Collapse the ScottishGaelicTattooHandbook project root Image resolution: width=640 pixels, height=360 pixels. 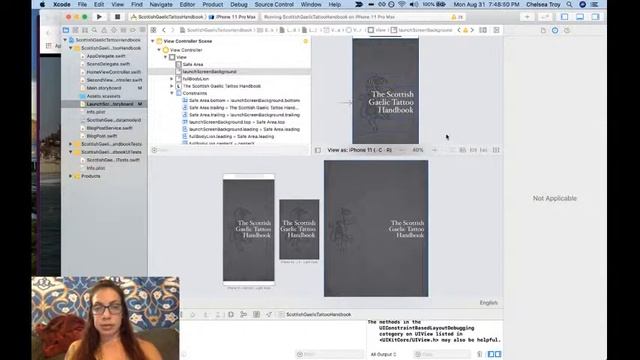pos(65,40)
